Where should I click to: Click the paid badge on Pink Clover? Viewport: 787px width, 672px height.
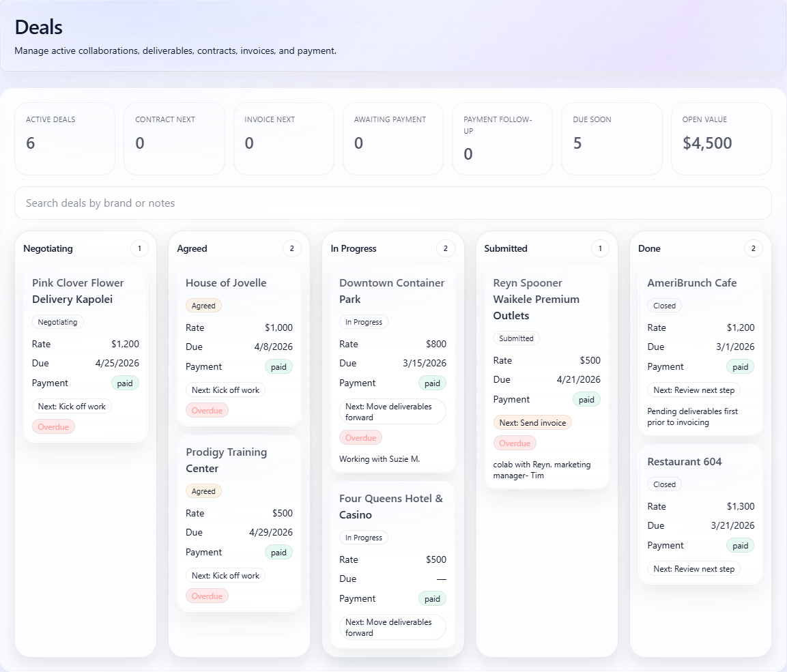click(x=125, y=383)
